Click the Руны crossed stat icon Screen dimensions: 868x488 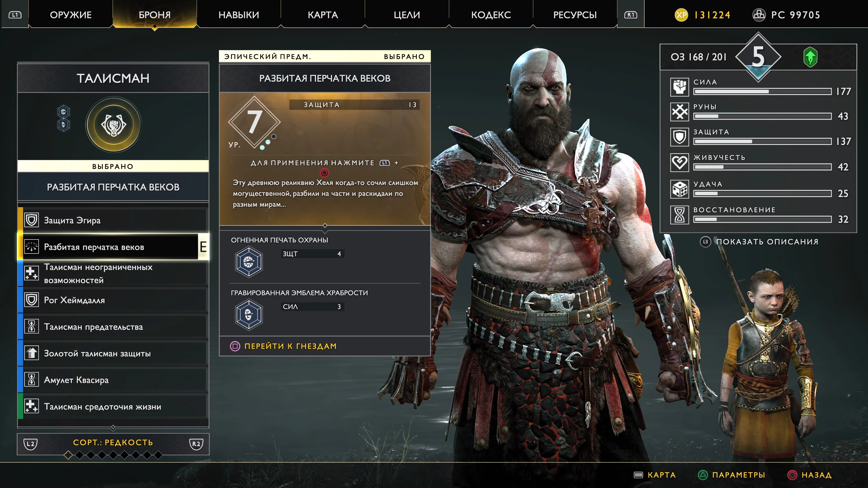pos(679,112)
